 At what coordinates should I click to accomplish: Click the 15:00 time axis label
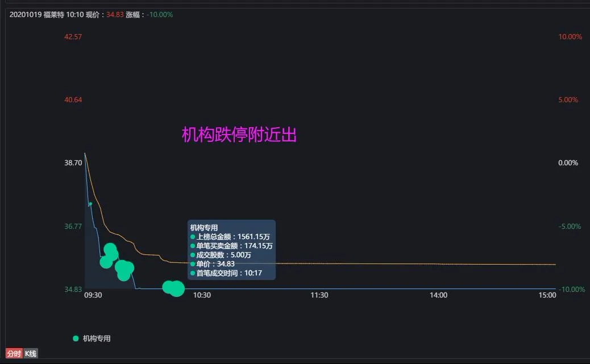pyautogui.click(x=547, y=295)
